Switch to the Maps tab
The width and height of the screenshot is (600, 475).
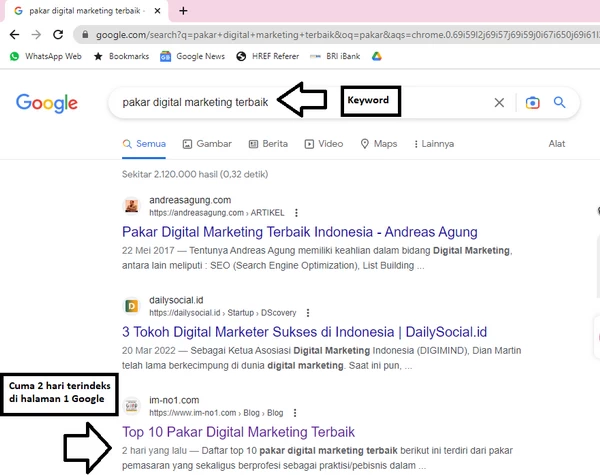(x=378, y=144)
